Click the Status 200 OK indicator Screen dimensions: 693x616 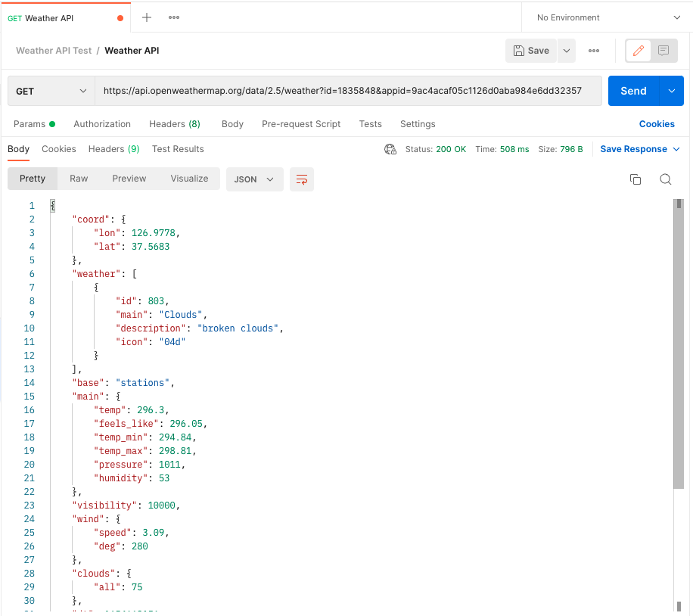pyautogui.click(x=435, y=150)
